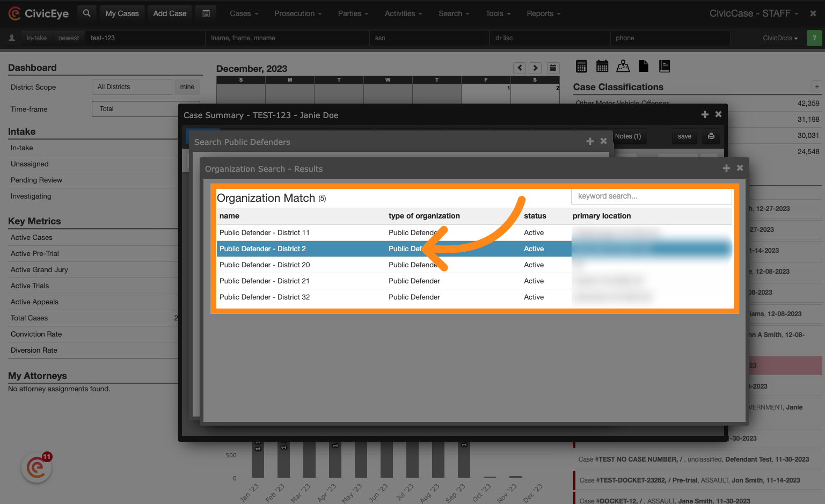Click the print icon in Case Summary
Viewport: 825px width, 504px height.
click(x=711, y=136)
